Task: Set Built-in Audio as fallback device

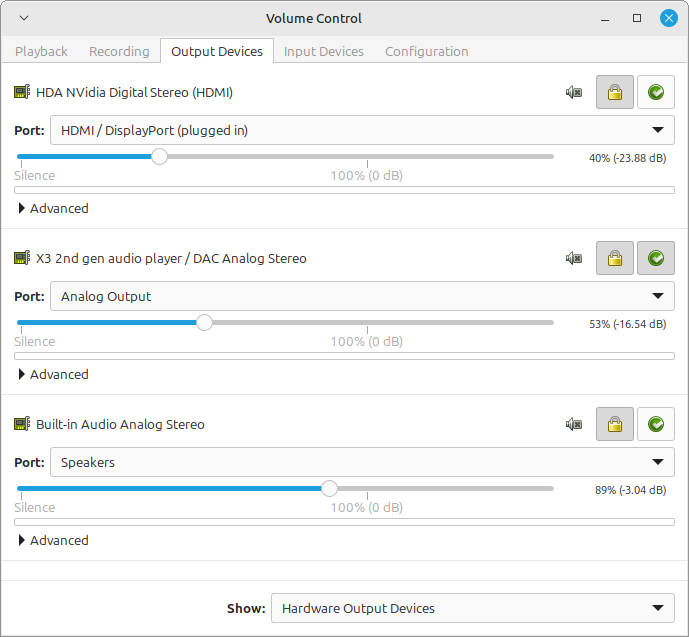Action: (656, 424)
